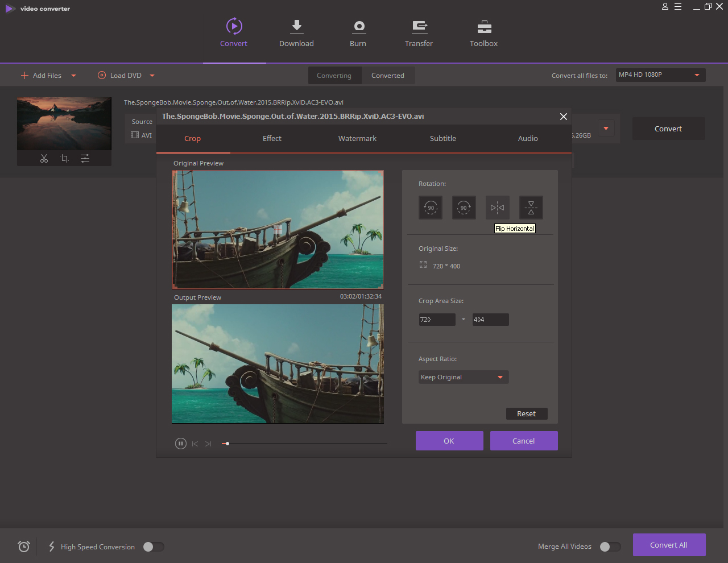
Task: Toggle High Speed Conversion switch
Action: tap(154, 547)
